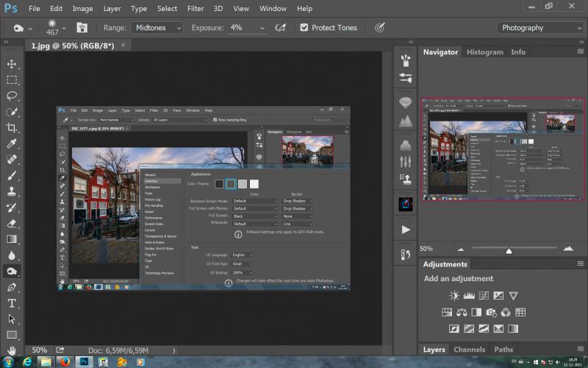
Task: Select the Move tool
Action: pyautogui.click(x=12, y=64)
